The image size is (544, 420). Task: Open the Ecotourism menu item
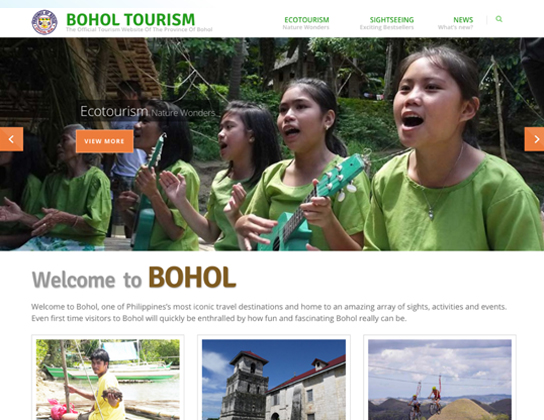tap(307, 20)
